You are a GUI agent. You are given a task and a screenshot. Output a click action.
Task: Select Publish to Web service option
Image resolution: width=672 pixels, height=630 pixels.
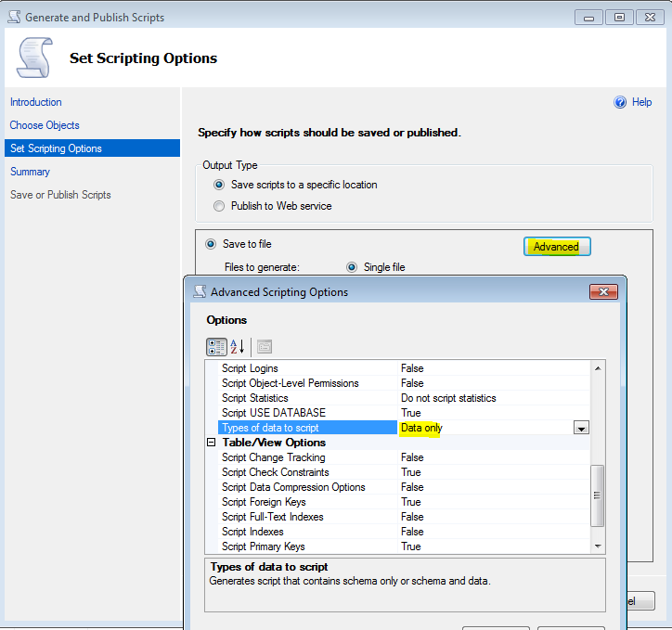[x=219, y=206]
